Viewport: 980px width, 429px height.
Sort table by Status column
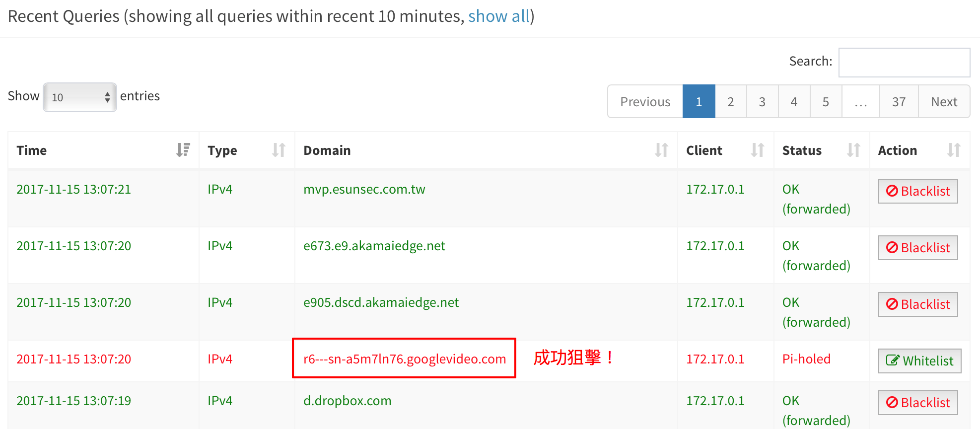point(853,150)
